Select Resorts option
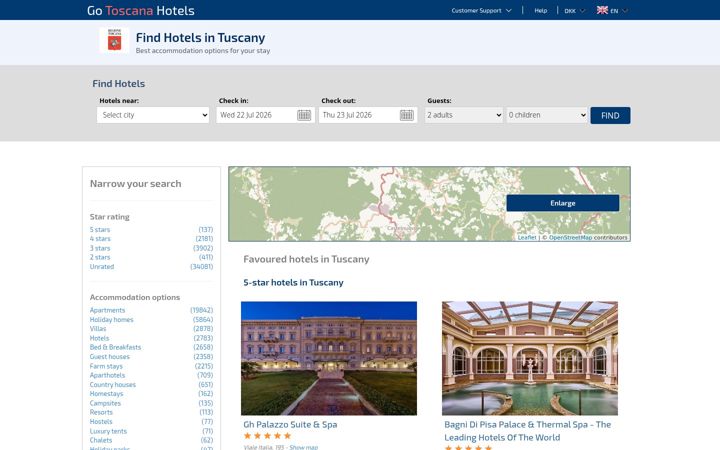This screenshot has height=450, width=720. (x=101, y=412)
